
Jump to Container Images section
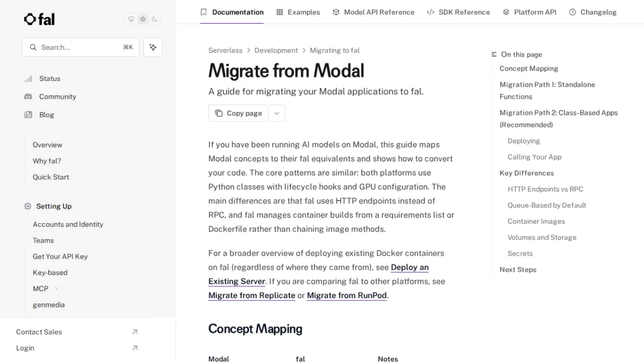click(x=536, y=221)
